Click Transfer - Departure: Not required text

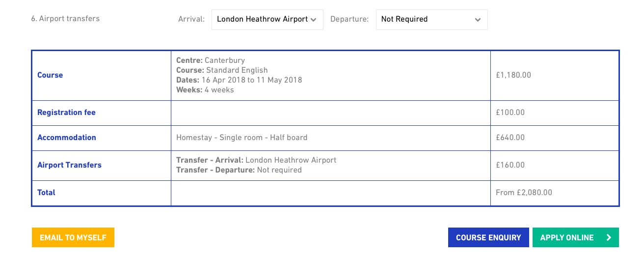point(239,170)
